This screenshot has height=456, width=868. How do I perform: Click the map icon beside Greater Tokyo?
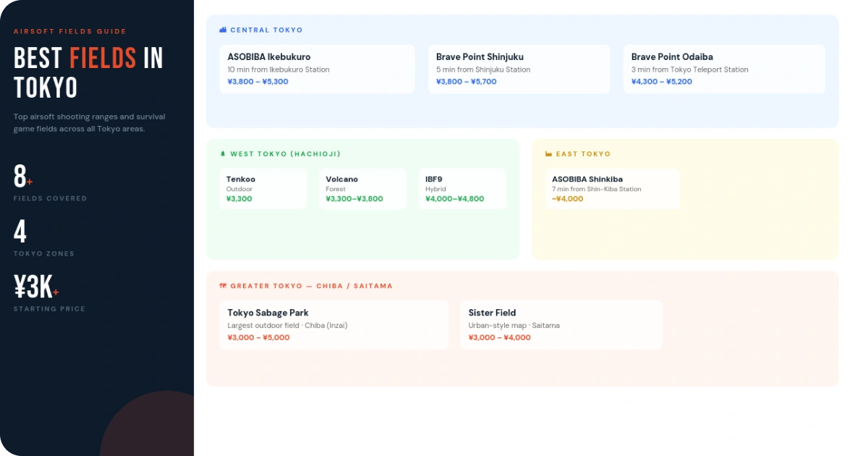click(223, 286)
